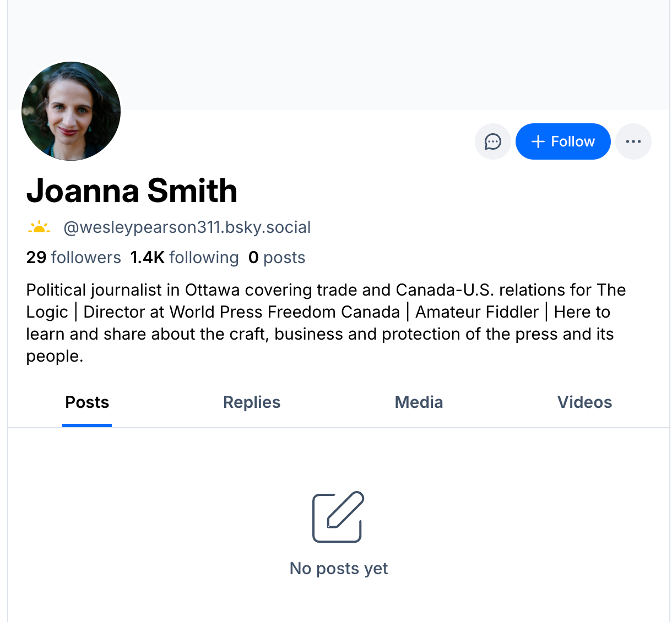The height and width of the screenshot is (622, 672).
Task: Click "World Press Freedom Canada" in bio
Action: click(x=284, y=312)
